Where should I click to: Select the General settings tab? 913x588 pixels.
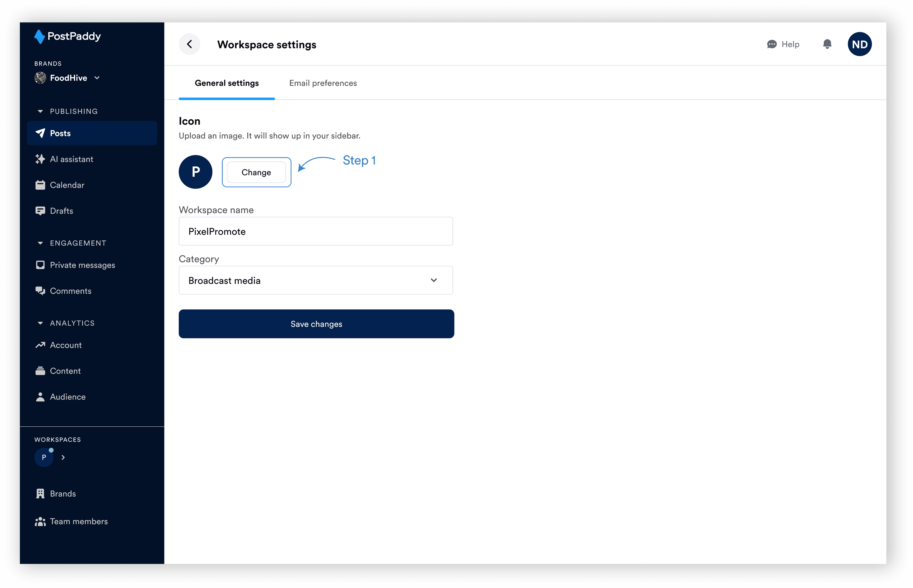(x=226, y=83)
